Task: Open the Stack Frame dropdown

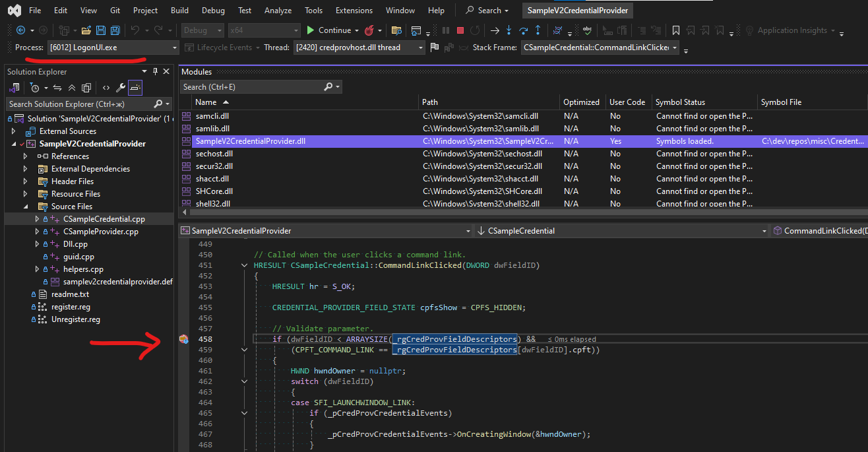Action: 600,48
